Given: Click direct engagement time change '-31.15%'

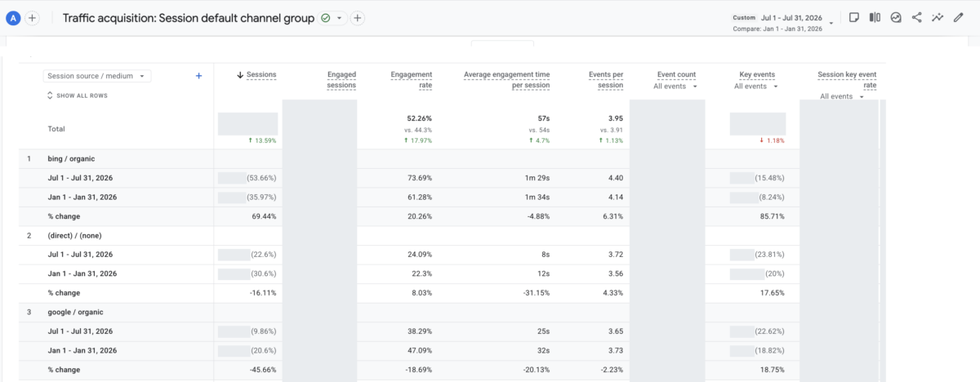Looking at the screenshot, I should (536, 294).
